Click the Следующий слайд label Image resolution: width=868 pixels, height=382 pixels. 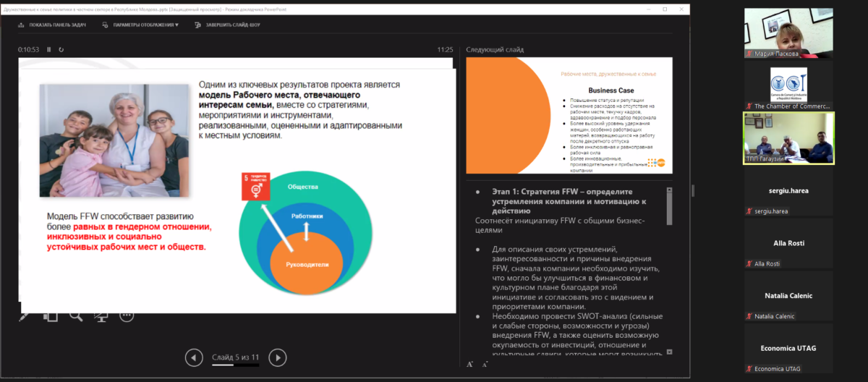[495, 49]
